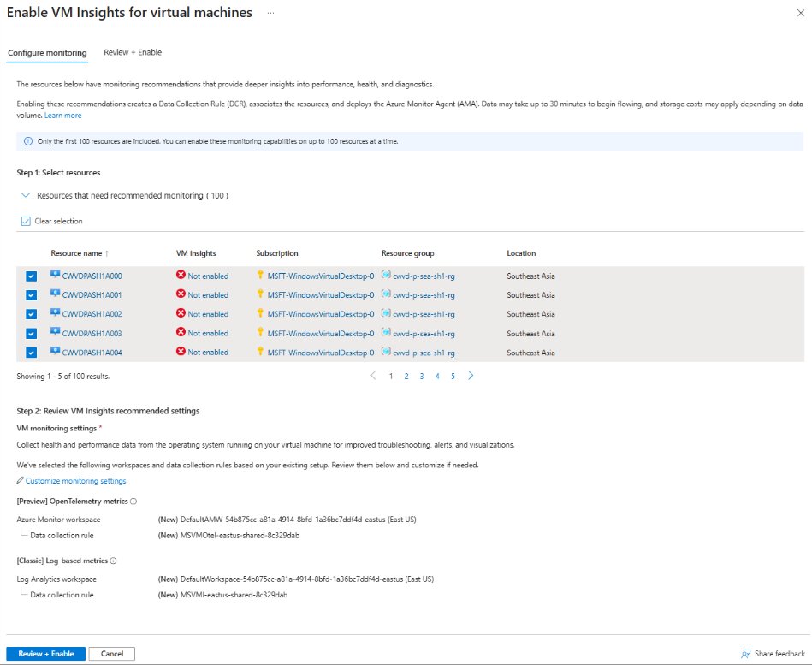Click the Resource group column header
This screenshot has height=665, width=812.
pyautogui.click(x=407, y=253)
